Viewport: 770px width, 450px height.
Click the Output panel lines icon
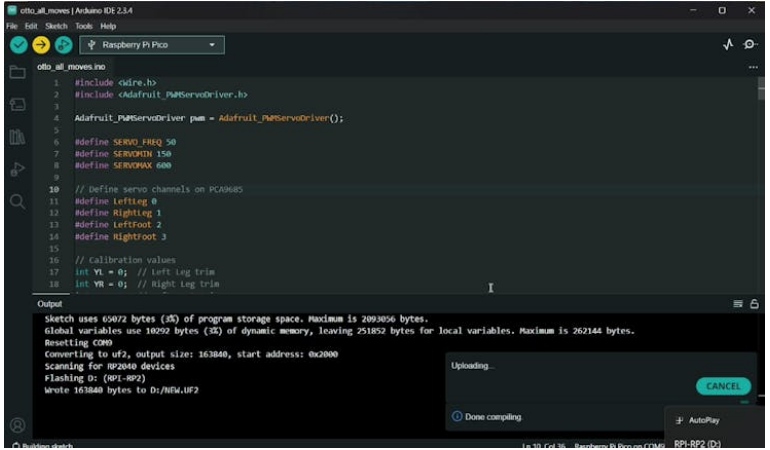[x=738, y=303]
